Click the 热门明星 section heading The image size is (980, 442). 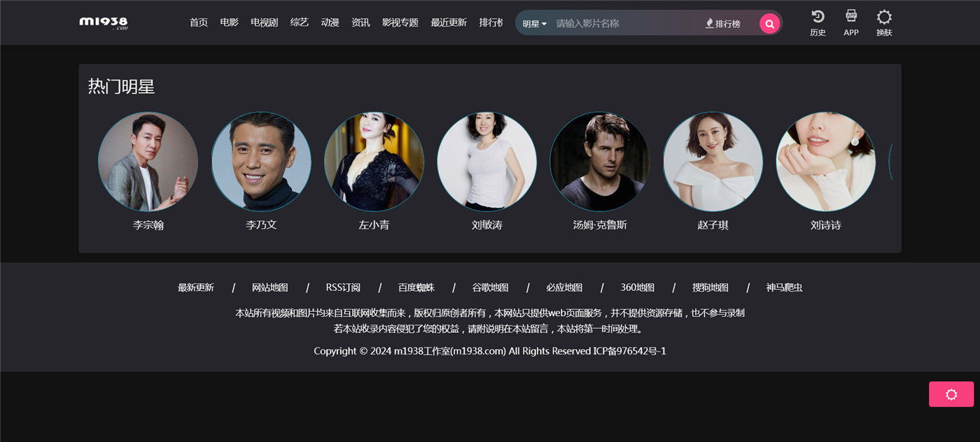point(121,87)
